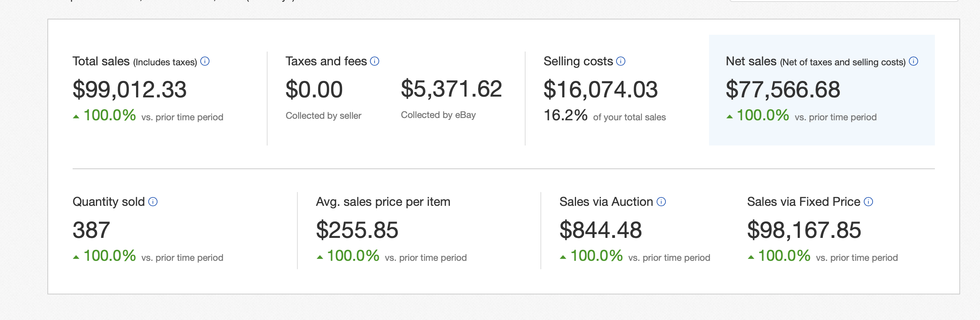980x320 pixels.
Task: Select the Total sales heading text
Action: 101,61
